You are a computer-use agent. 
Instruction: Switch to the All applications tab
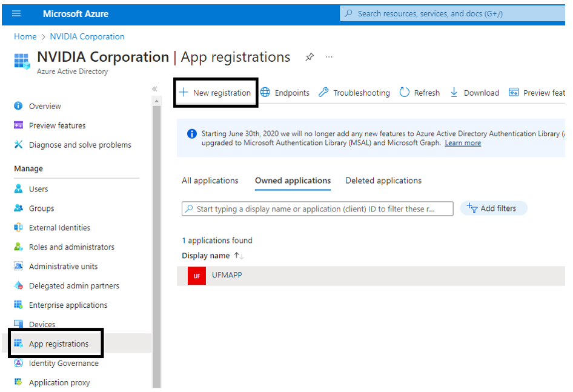click(x=210, y=181)
